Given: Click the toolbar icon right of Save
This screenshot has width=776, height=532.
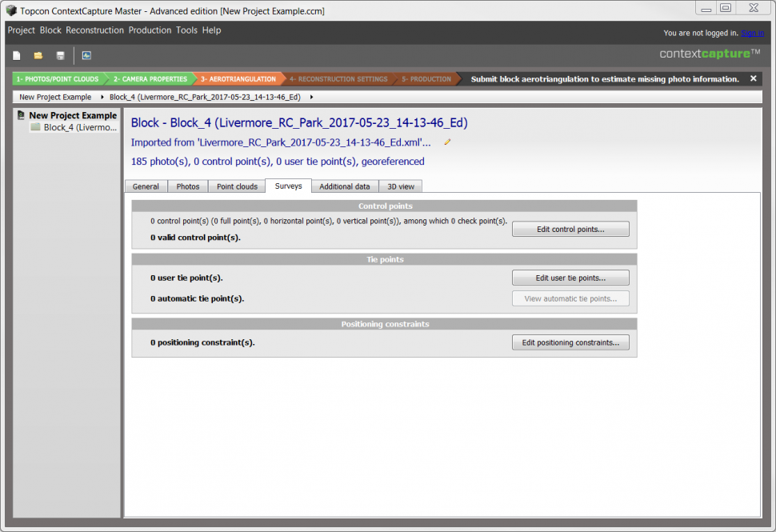Looking at the screenshot, I should 86,55.
